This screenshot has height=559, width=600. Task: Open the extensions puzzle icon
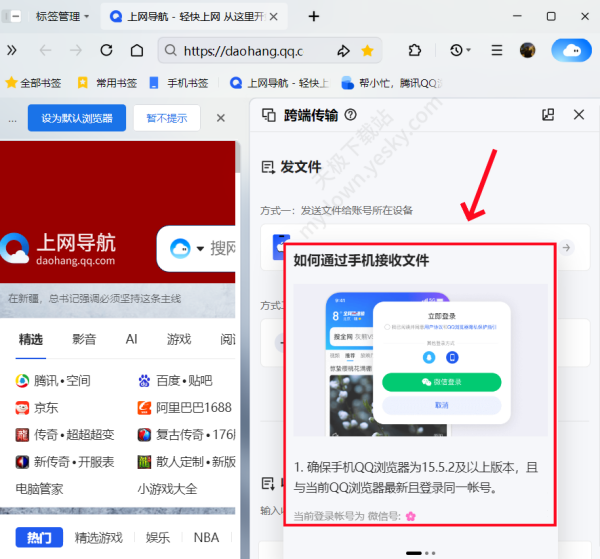(415, 51)
